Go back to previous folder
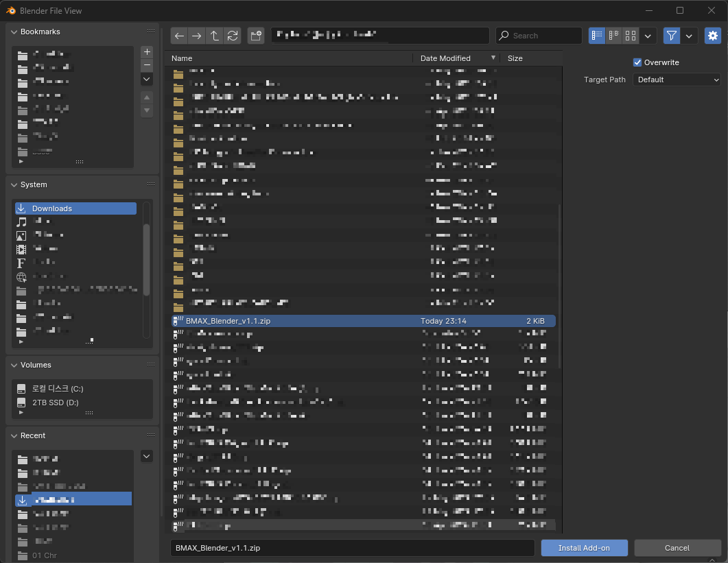Image resolution: width=728 pixels, height=563 pixels. [x=179, y=36]
